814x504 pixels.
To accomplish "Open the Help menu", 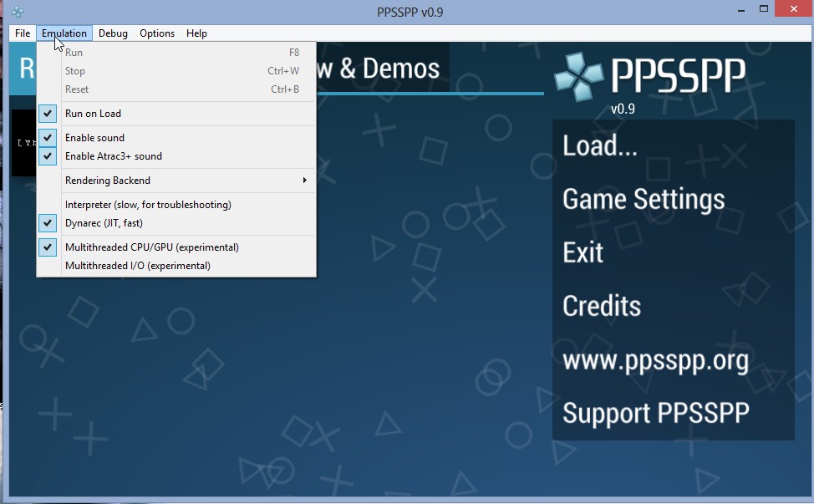I will coord(196,33).
